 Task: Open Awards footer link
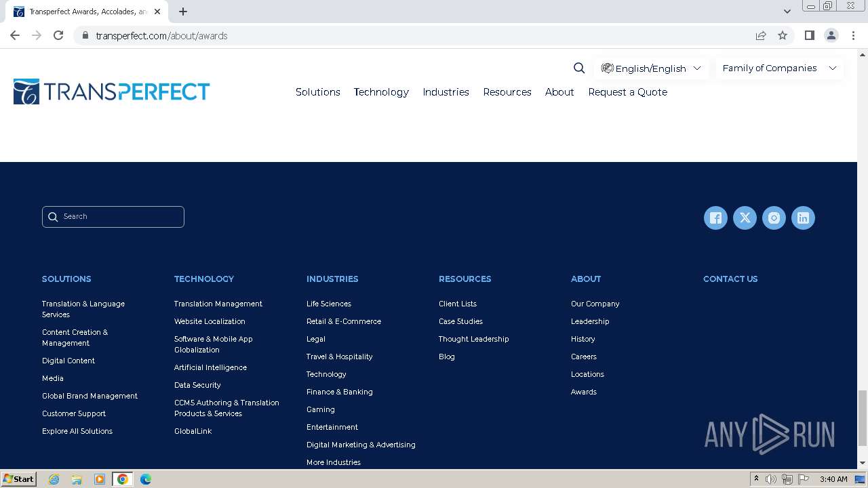point(584,392)
